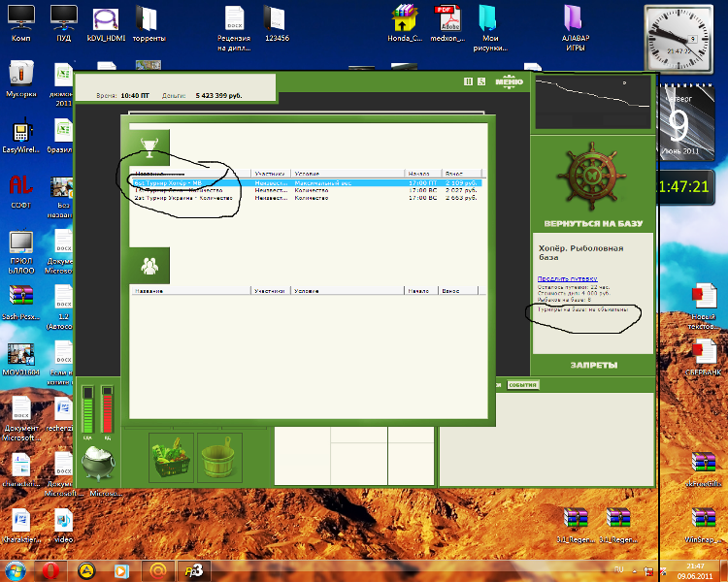This screenshot has height=582, width=728.
Task: Open the wooden bucket icon
Action: (x=219, y=458)
